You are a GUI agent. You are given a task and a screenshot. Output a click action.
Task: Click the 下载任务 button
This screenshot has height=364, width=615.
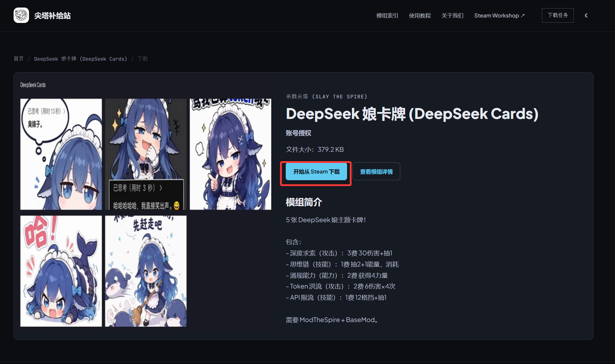(558, 15)
